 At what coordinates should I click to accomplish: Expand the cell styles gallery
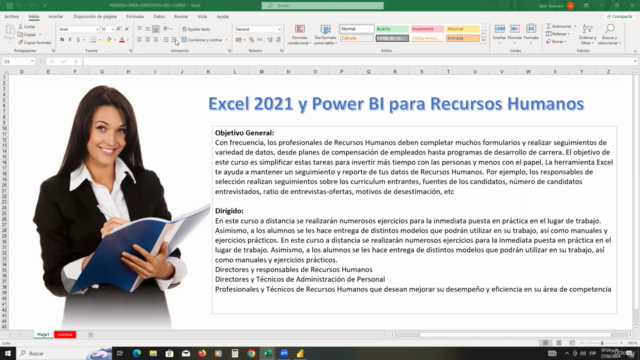click(483, 40)
